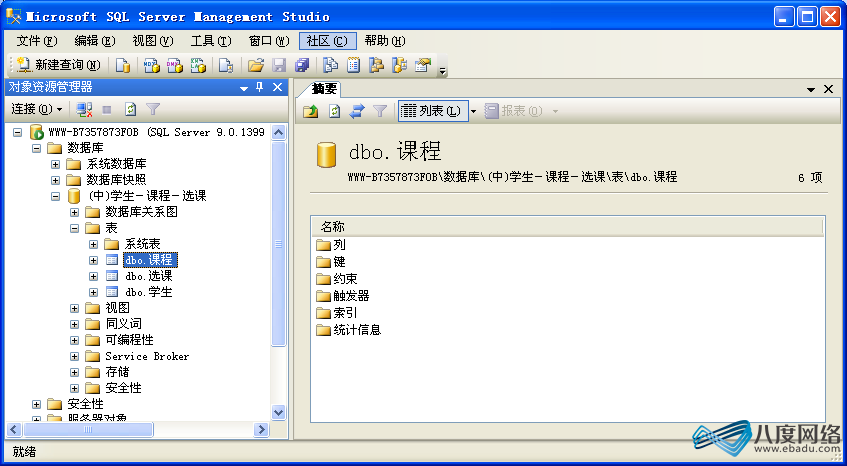Click the Object Explorer filter funnel icon
Image resolution: width=847 pixels, height=466 pixels.
pyautogui.click(x=153, y=110)
